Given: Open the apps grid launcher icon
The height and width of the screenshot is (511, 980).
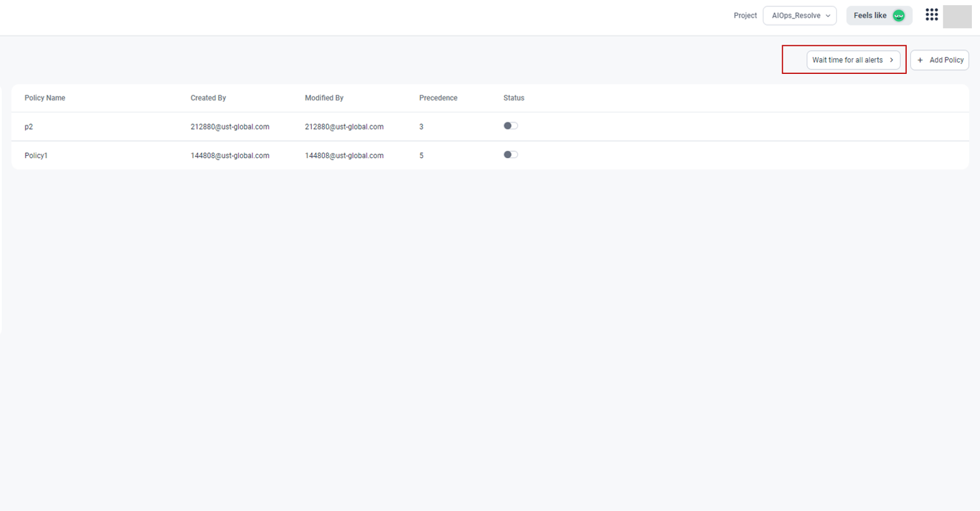Looking at the screenshot, I should 931,15.
